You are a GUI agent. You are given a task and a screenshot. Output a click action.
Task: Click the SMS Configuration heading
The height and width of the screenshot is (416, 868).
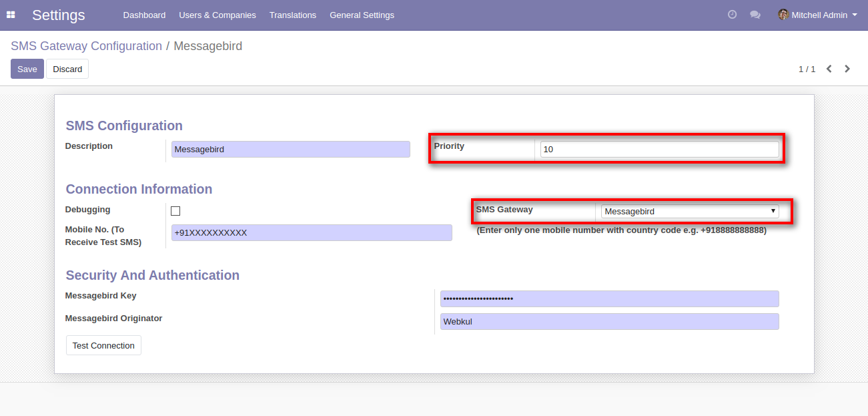coord(124,126)
